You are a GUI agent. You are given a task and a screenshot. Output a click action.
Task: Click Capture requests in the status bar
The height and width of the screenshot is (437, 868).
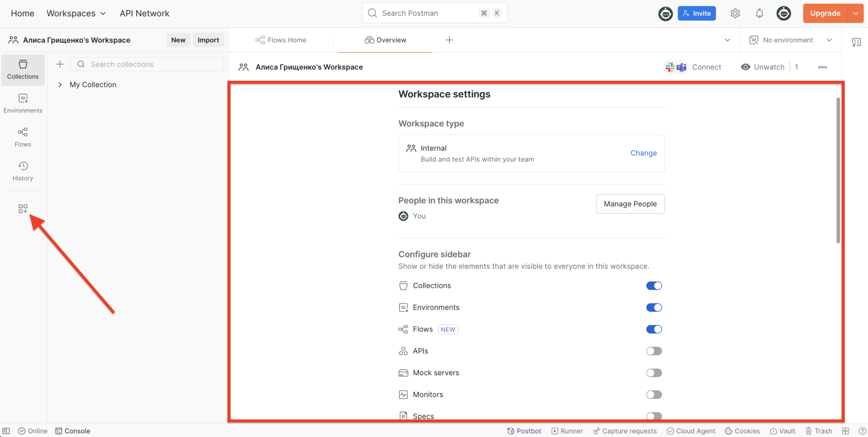(625, 431)
